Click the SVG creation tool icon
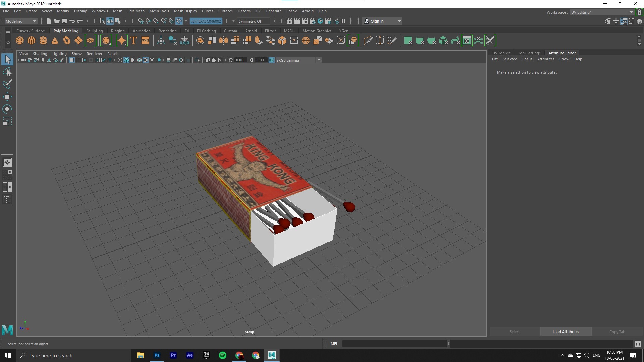Viewport: 644px width, 362px height. pyautogui.click(x=145, y=40)
